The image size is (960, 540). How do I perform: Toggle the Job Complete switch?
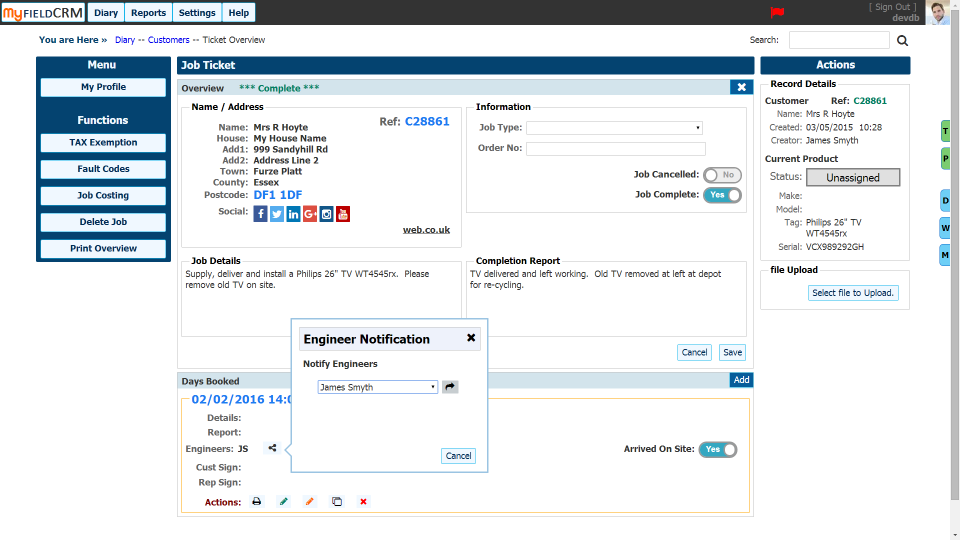[x=722, y=195]
